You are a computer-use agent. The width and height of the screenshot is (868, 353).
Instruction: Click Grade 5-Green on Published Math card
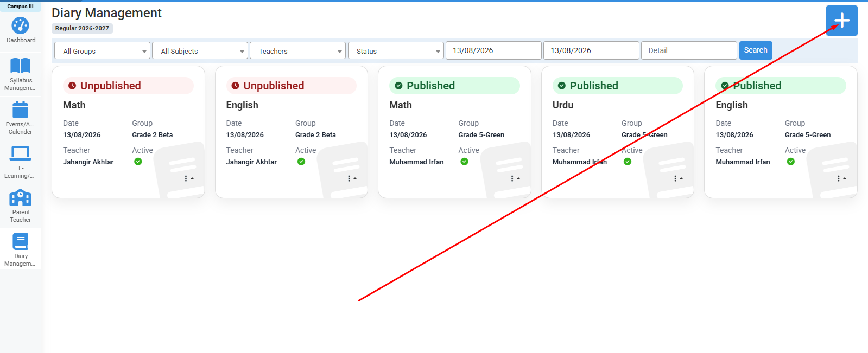coord(481,135)
